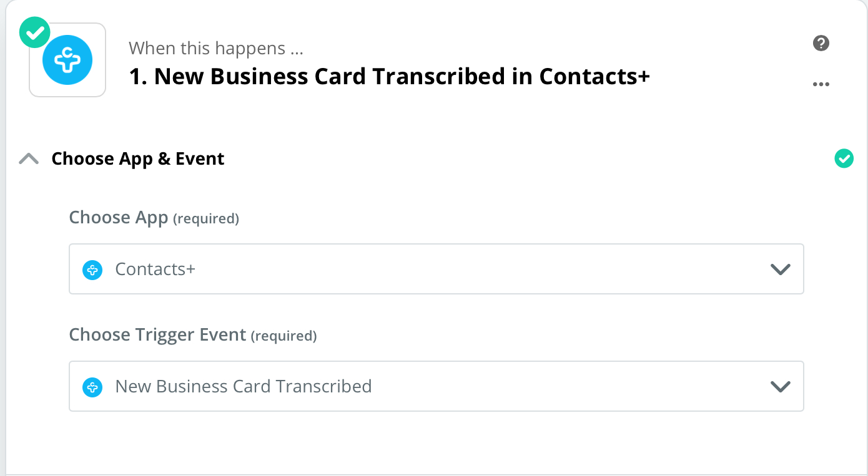This screenshot has width=868, height=476.
Task: Click the small Contacts+ icon in Trigger Event field
Action: (x=92, y=387)
